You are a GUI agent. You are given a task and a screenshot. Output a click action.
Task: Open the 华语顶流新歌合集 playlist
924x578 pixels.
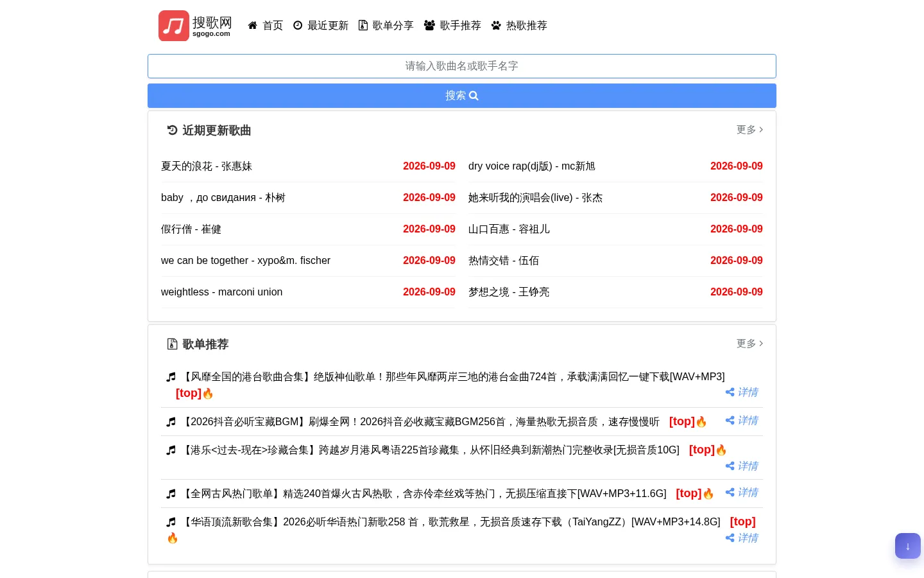(x=450, y=522)
